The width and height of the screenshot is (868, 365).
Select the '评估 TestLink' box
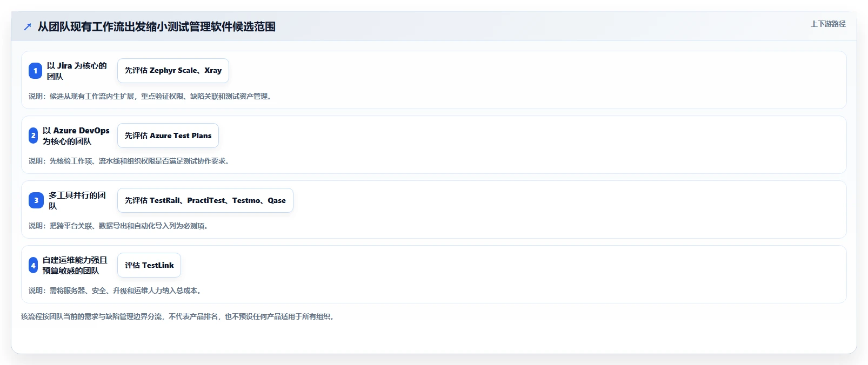149,265
